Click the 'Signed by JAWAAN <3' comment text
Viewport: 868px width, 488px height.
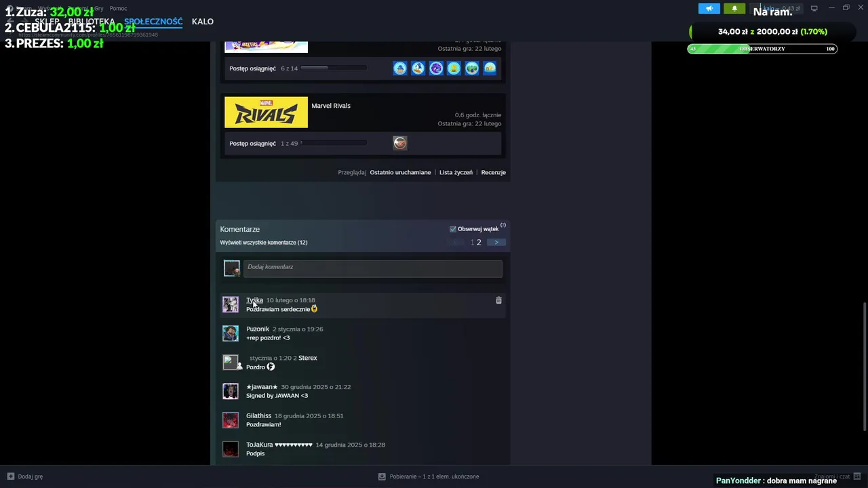click(x=277, y=396)
